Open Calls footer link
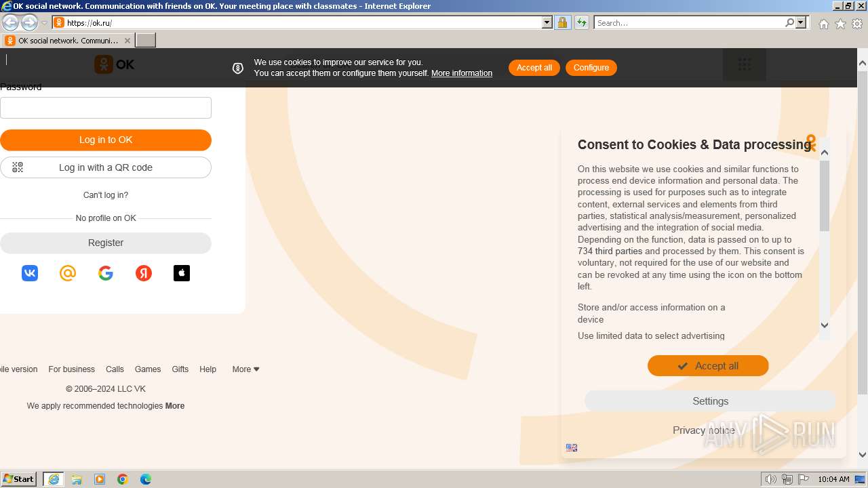868x488 pixels. click(x=115, y=369)
